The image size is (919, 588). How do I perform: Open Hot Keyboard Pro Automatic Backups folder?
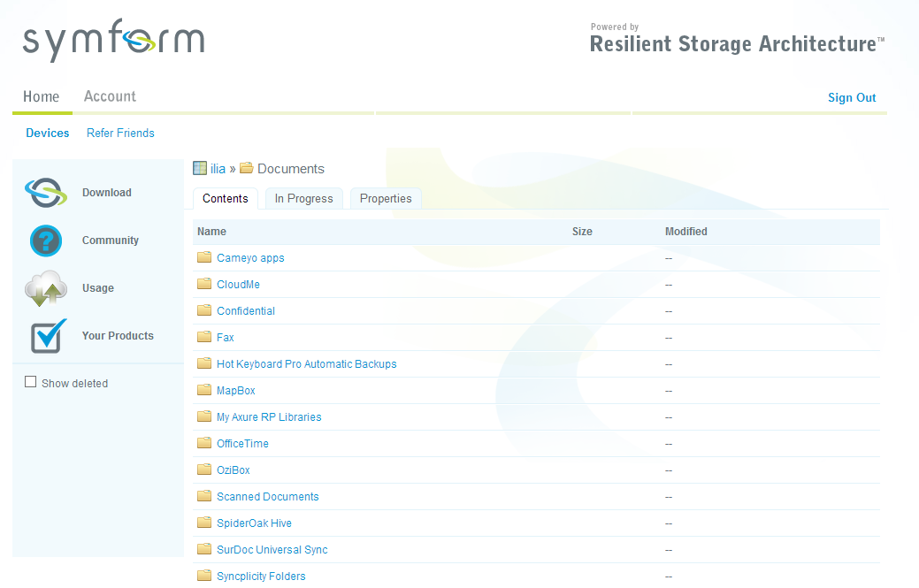click(x=307, y=364)
